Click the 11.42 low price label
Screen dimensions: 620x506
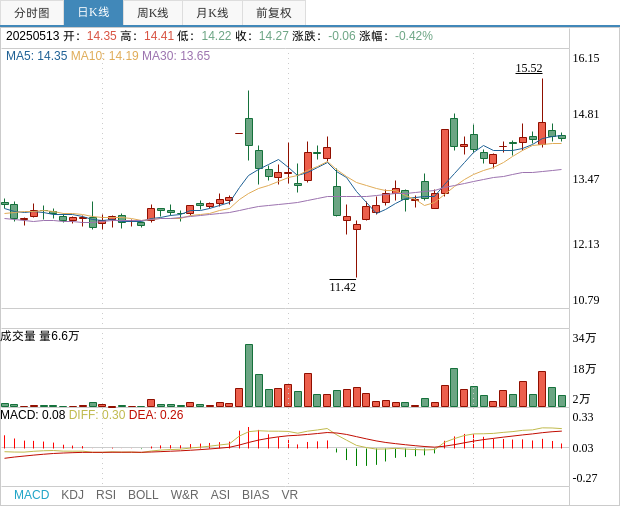pos(342,287)
